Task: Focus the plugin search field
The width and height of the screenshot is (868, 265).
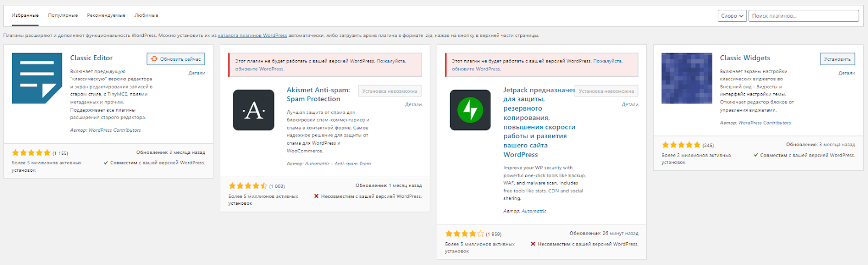Action: [x=803, y=16]
